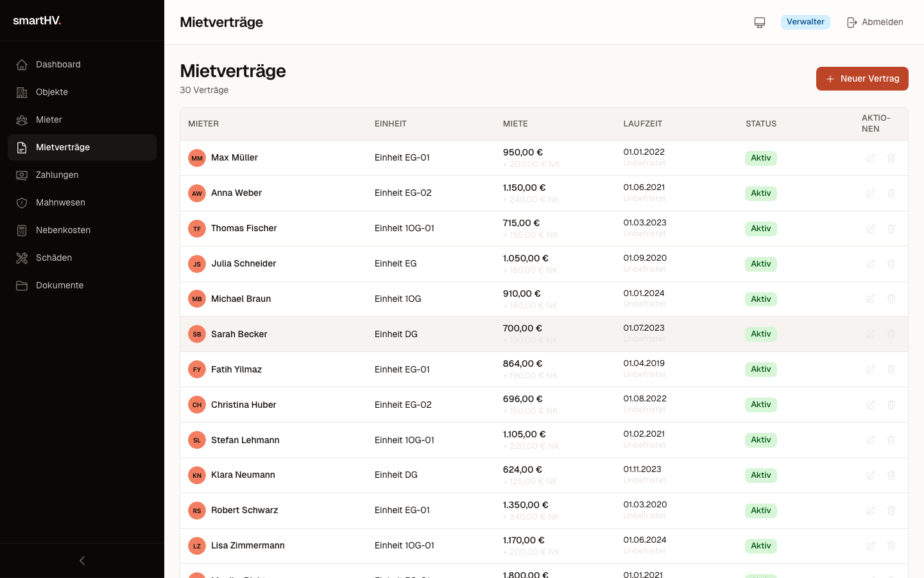Click the SB avatar for Sarah Becker
This screenshot has height=578, width=924.
coord(197,334)
